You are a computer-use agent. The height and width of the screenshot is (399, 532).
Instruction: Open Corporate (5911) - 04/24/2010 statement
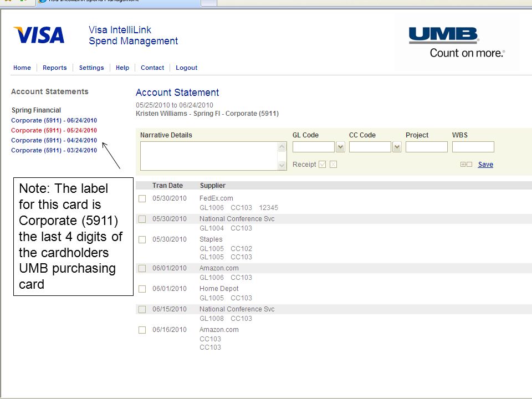click(54, 140)
